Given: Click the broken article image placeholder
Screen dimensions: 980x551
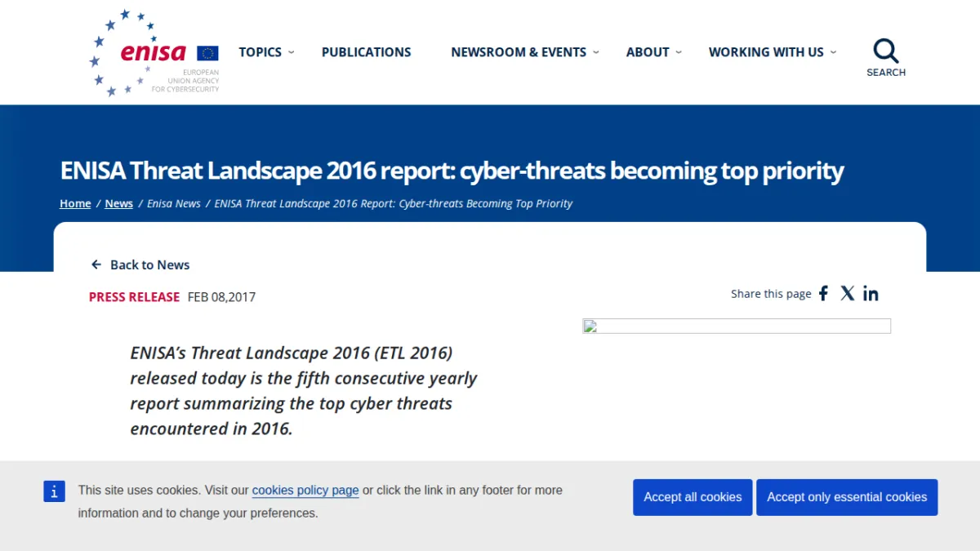Looking at the screenshot, I should (737, 327).
